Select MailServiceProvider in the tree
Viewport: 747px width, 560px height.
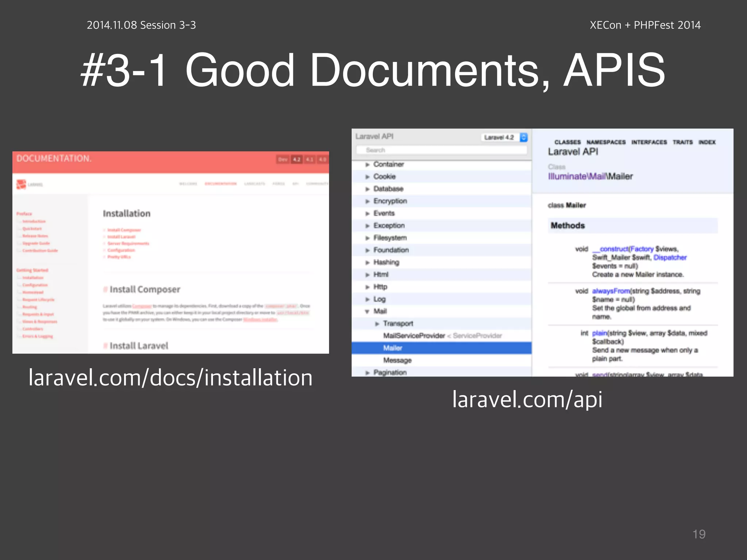pyautogui.click(x=414, y=336)
